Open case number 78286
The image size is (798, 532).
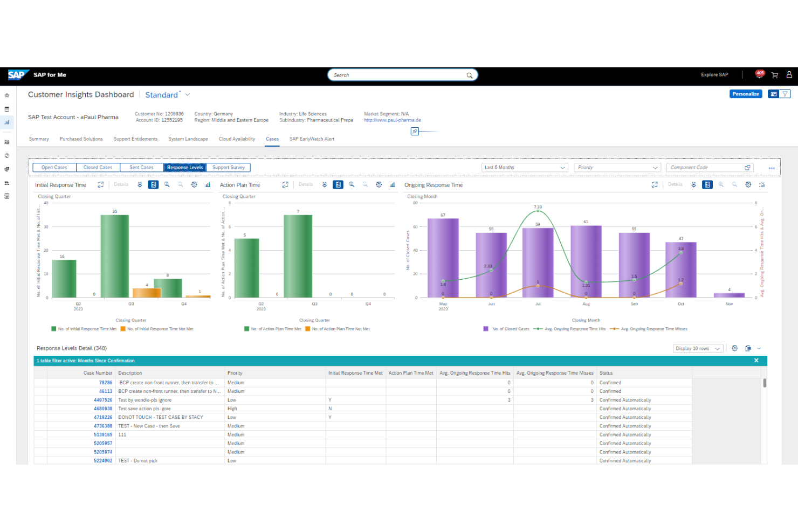(106, 383)
